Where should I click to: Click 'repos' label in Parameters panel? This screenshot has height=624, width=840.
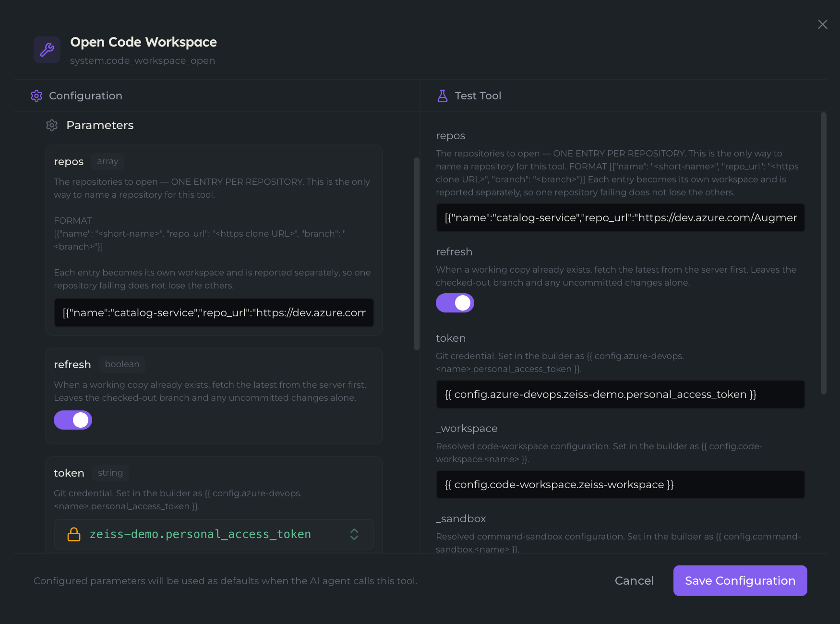pyautogui.click(x=69, y=162)
